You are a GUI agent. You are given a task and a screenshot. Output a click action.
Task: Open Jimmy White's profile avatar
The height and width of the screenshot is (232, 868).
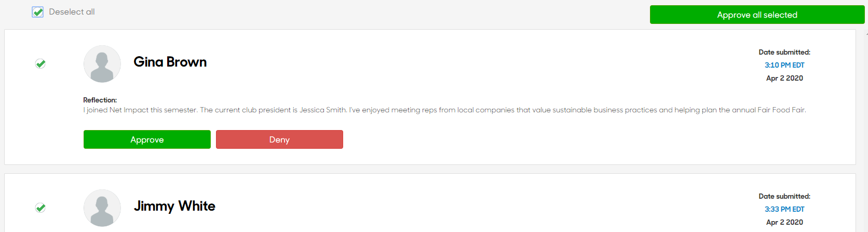tap(102, 208)
